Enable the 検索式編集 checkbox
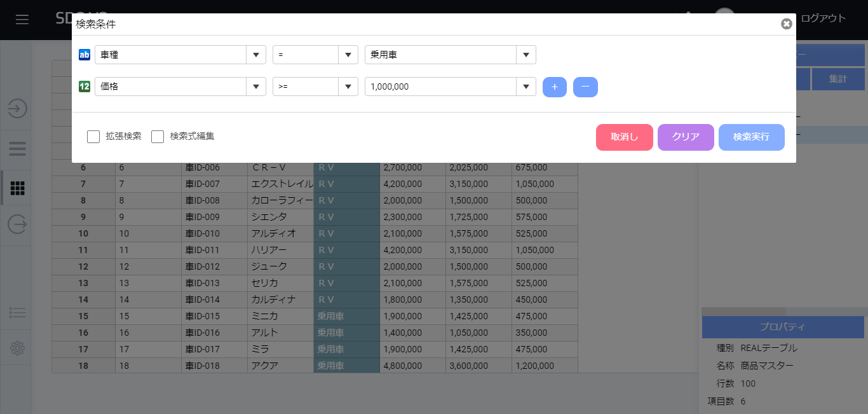 [x=158, y=136]
